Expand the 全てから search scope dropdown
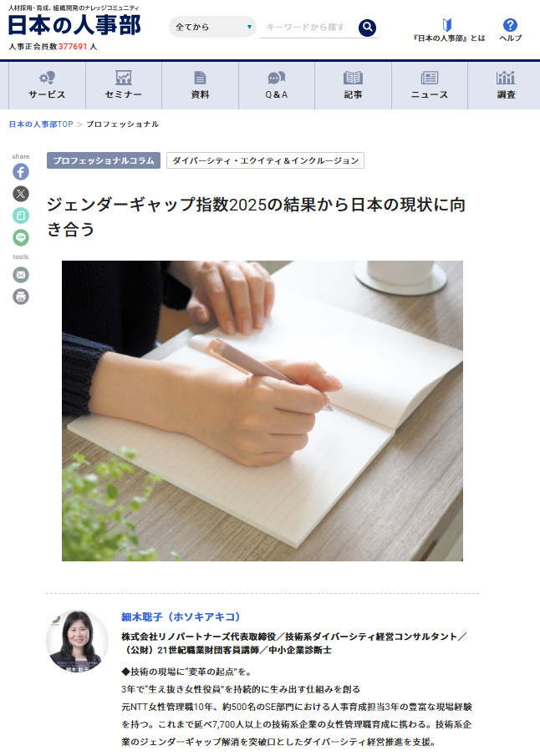Image resolution: width=540 pixels, height=756 pixels. coord(211,27)
